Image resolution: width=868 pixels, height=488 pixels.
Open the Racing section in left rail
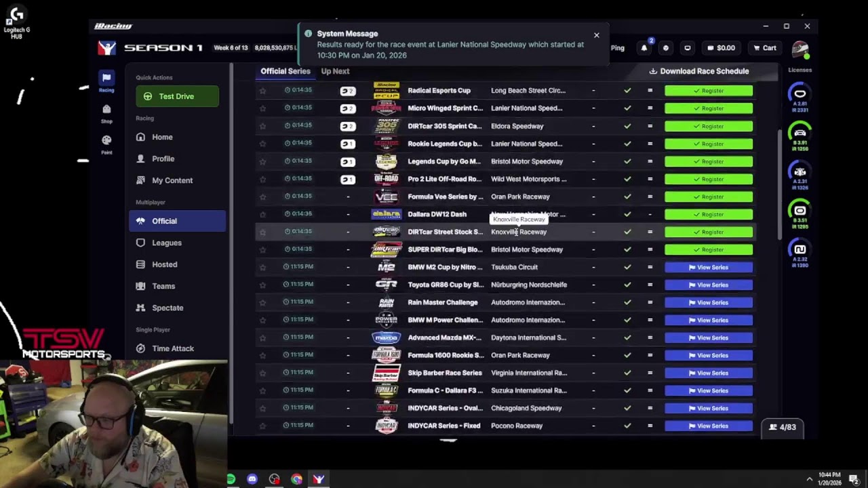coord(106,81)
